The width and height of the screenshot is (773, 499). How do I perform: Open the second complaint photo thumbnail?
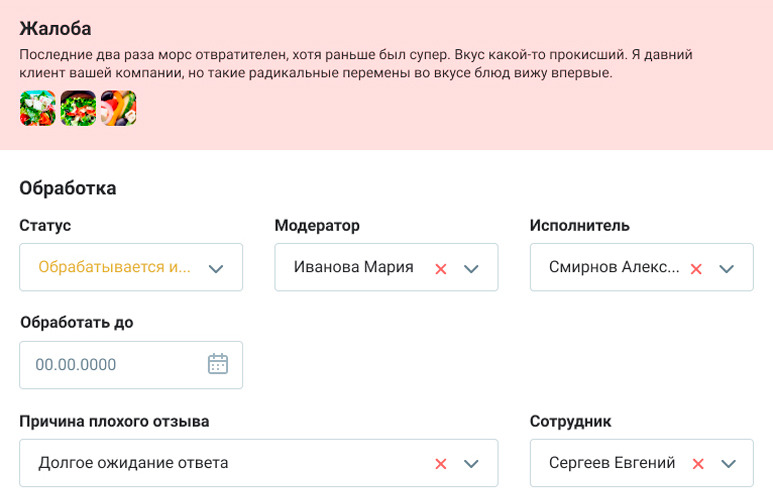(x=78, y=108)
